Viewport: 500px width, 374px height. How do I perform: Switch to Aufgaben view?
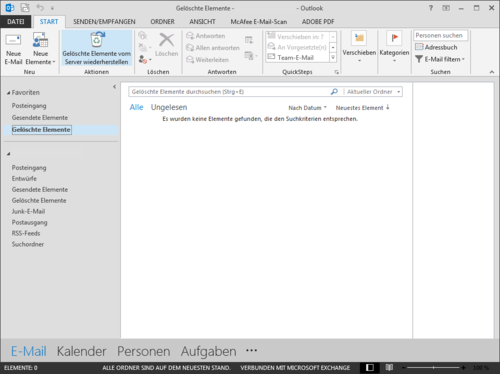coord(209,351)
